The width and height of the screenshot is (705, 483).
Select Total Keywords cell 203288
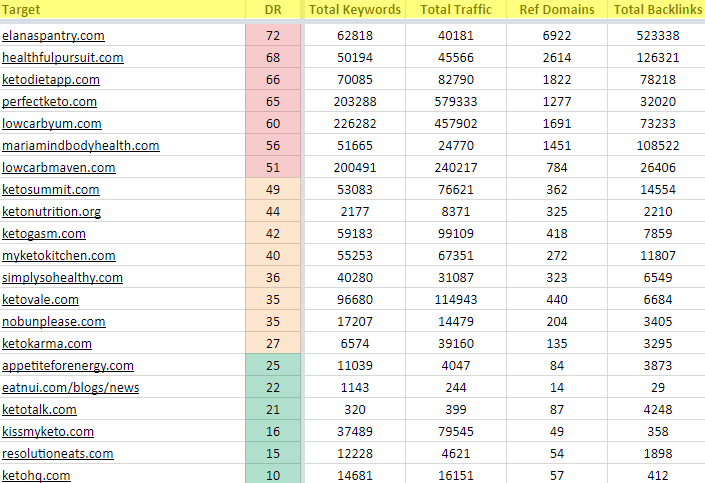(x=355, y=102)
